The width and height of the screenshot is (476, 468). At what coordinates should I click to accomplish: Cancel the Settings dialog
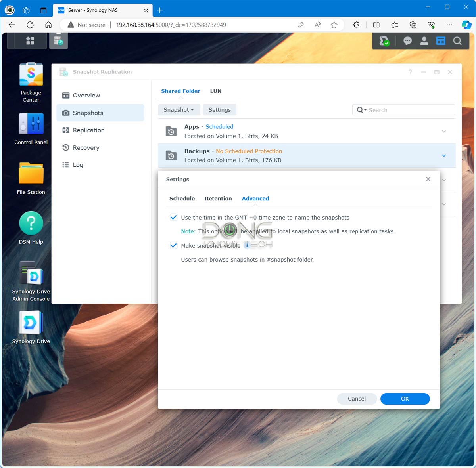(x=357, y=399)
